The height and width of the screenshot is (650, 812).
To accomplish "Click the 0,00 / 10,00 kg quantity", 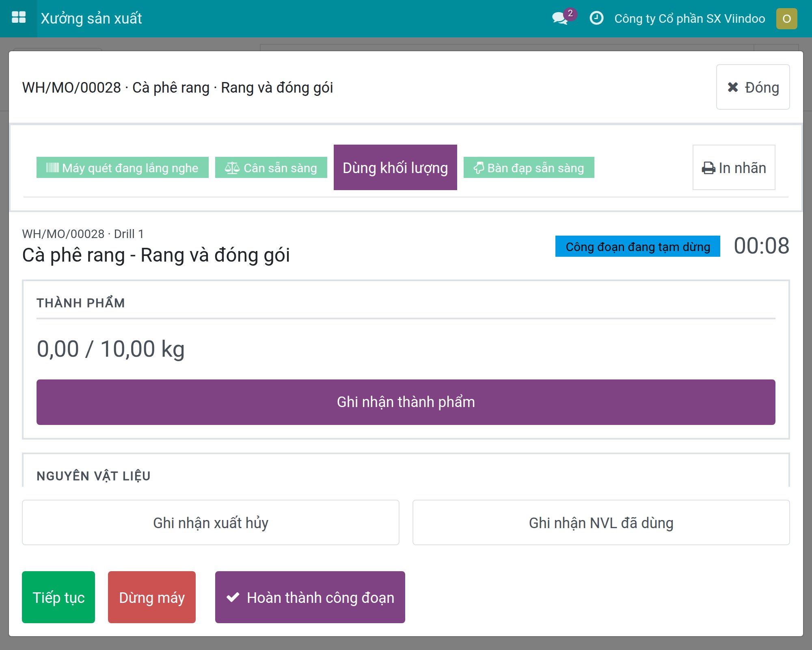I will [x=110, y=349].
